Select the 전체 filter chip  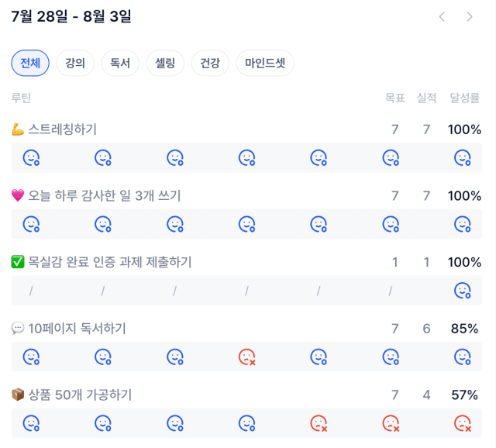click(x=30, y=63)
